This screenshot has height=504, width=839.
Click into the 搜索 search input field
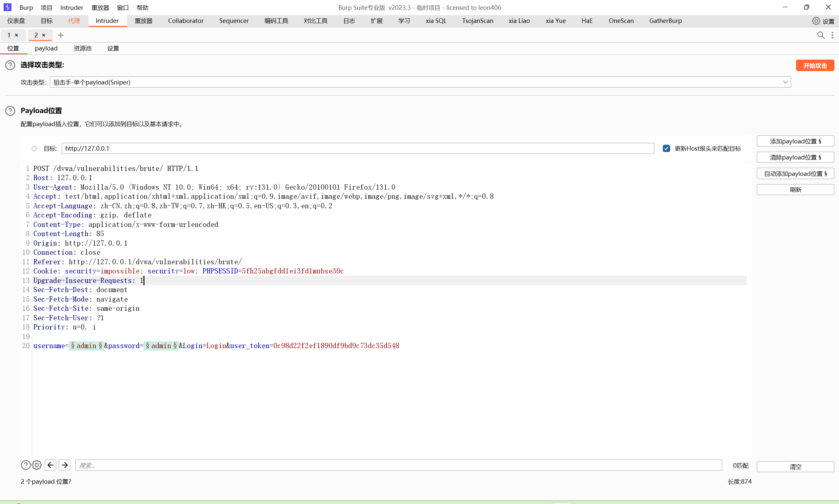pos(398,465)
